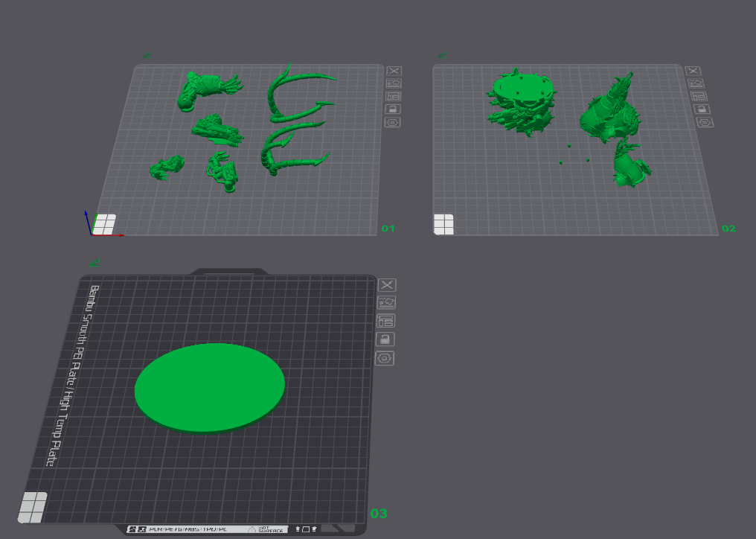The width and height of the screenshot is (756, 539).
Task: Open plate 03 settings icon
Action: 385,358
